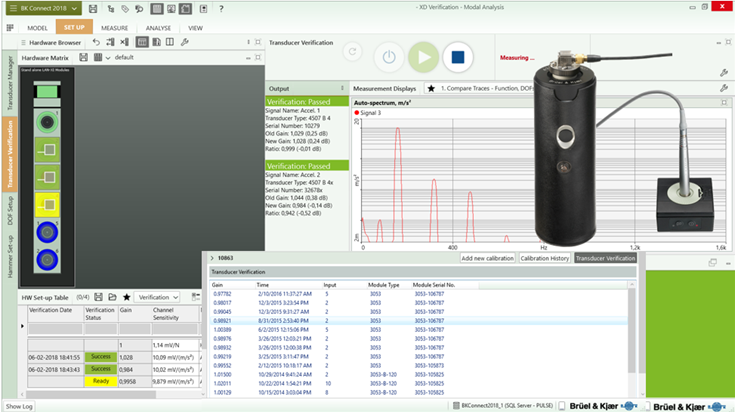This screenshot has width=735, height=412.
Task: Click the Calibration History button
Action: [544, 258]
